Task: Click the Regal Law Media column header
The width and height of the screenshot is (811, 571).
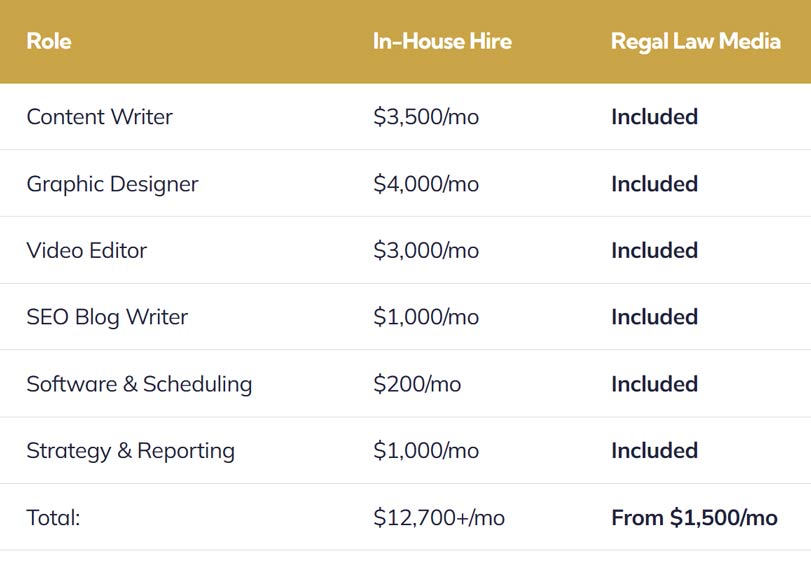Action: [x=695, y=42]
